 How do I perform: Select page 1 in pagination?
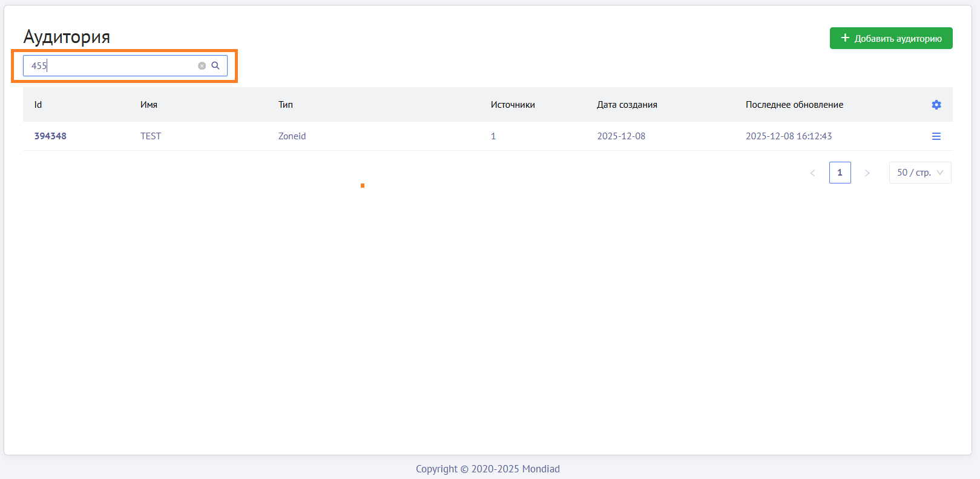pos(840,173)
